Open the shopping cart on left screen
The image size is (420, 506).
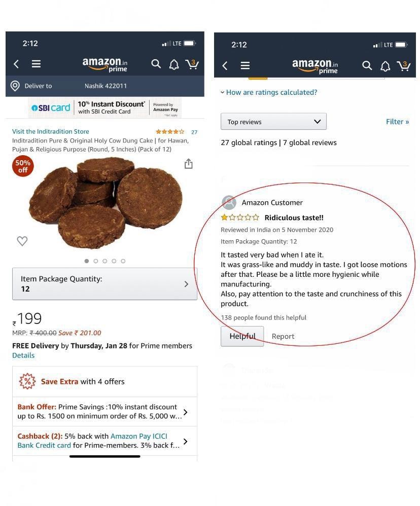192,64
